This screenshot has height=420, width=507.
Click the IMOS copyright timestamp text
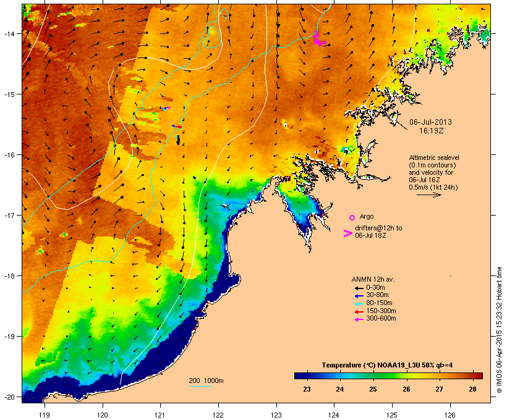pyautogui.click(x=499, y=330)
